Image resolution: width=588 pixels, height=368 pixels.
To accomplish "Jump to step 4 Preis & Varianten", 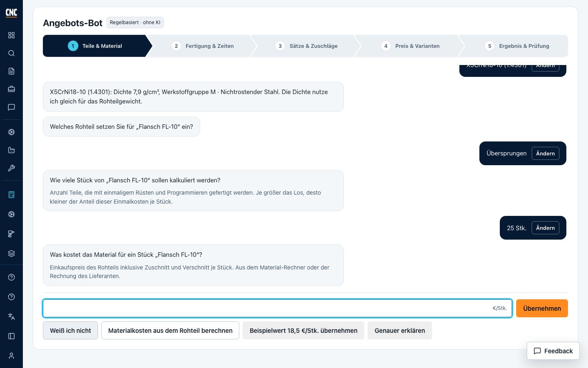I will tap(410, 46).
